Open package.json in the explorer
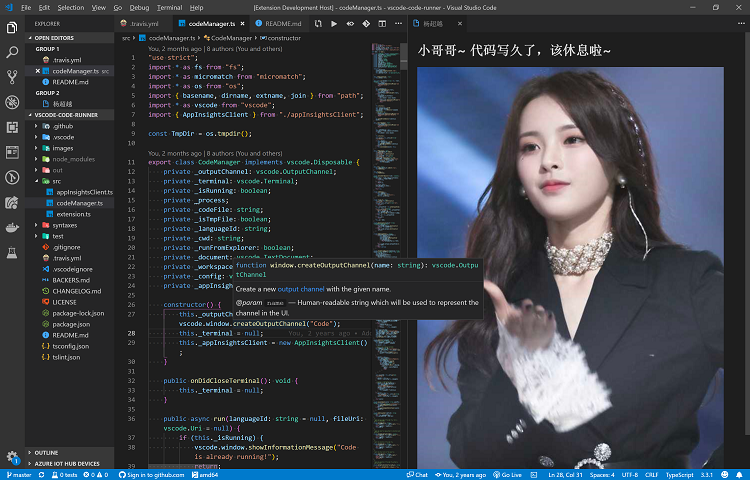Screen dimensions: 750x480 (69, 324)
